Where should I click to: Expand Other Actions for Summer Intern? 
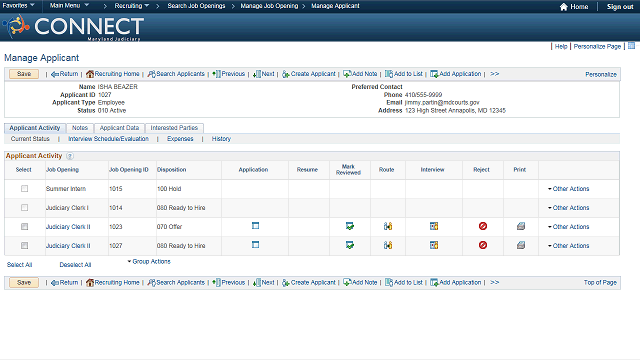pos(569,189)
